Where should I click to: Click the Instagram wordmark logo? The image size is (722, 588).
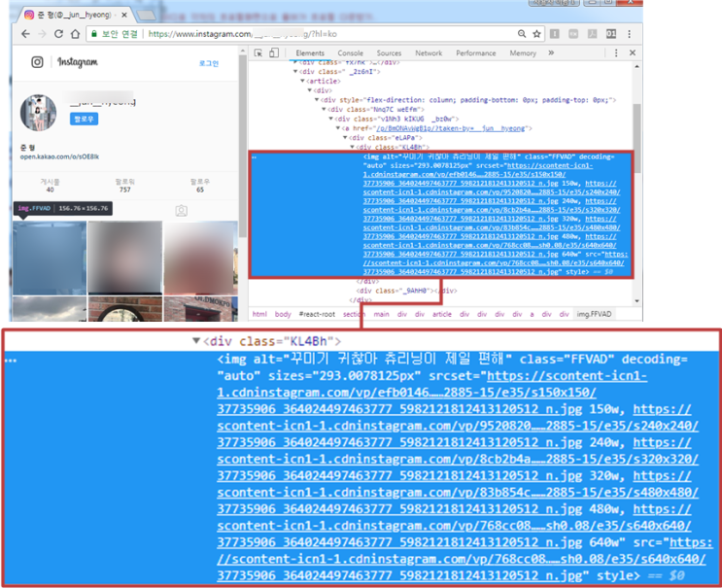click(78, 61)
